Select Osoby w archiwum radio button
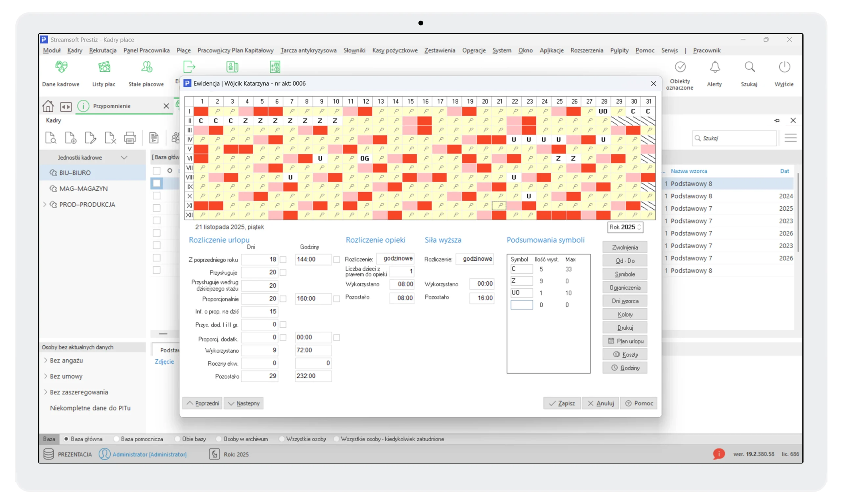This screenshot has height=504, width=841. coord(219,439)
